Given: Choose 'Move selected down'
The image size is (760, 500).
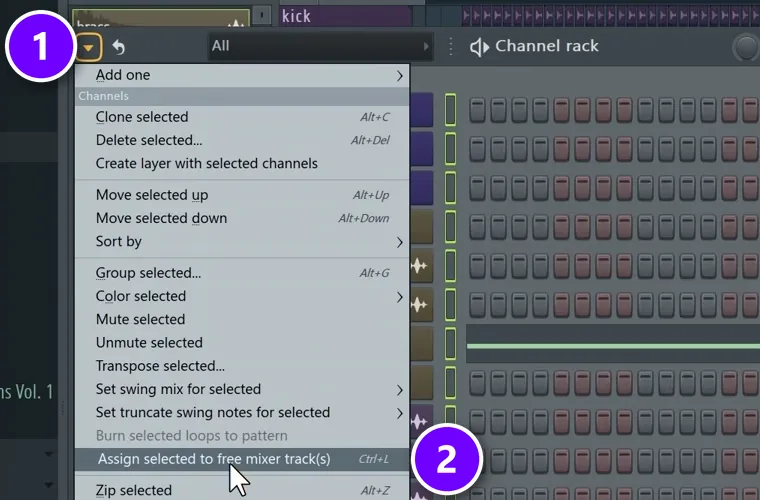Looking at the screenshot, I should 242,218.
